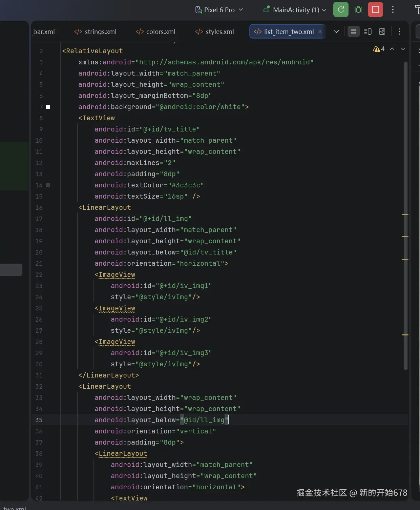Click the @+id/tv_title value on line 9

(x=170, y=129)
